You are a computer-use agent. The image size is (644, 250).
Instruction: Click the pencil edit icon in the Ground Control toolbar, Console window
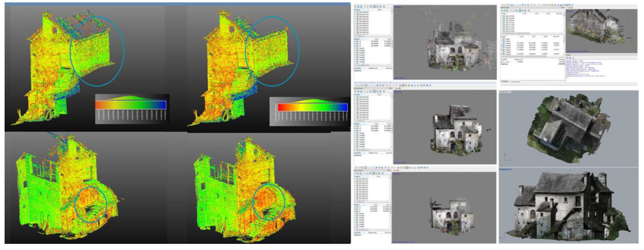click(513, 11)
